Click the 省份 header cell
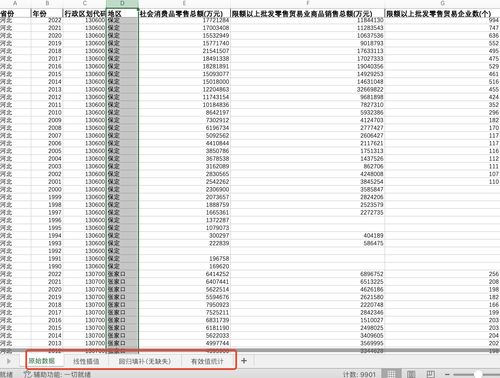The width and height of the screenshot is (500, 378). point(15,14)
